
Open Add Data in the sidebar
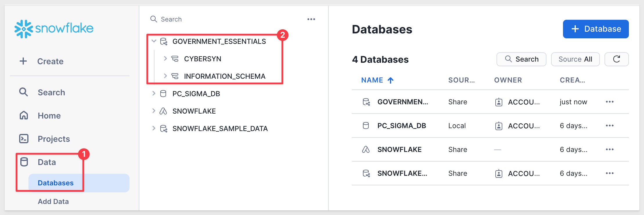pyautogui.click(x=53, y=201)
